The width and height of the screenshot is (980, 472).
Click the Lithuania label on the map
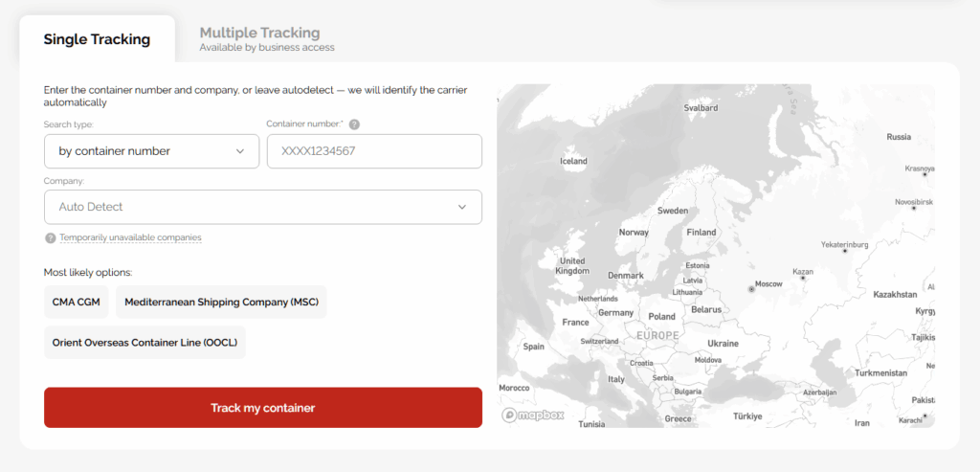[x=687, y=293]
